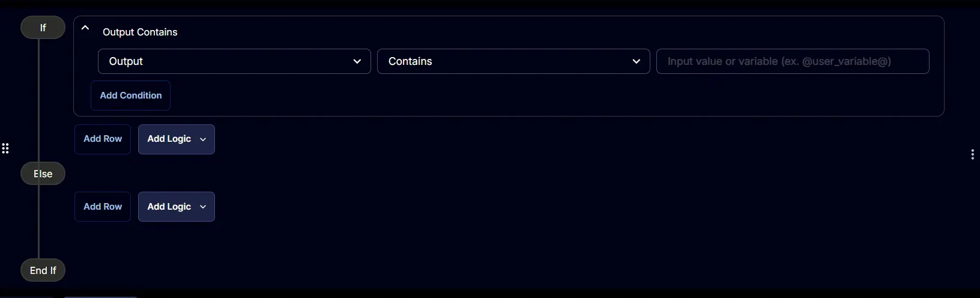Click the connector line between Else and End If

coord(38,222)
